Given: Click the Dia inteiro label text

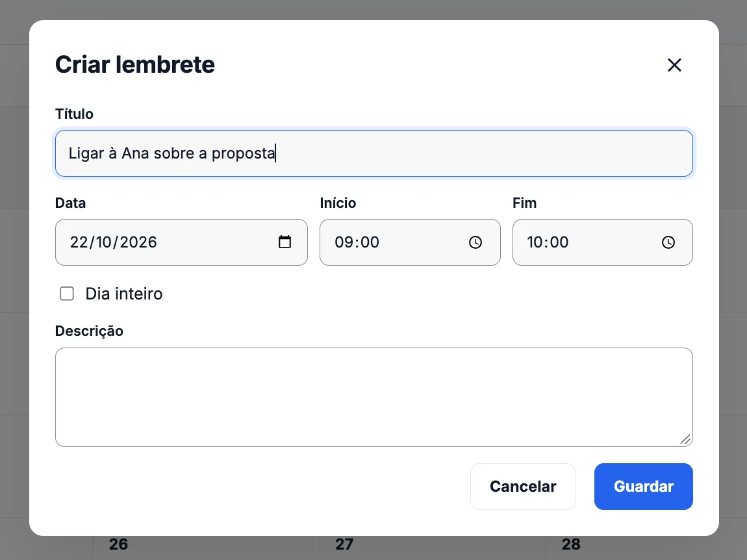Looking at the screenshot, I should (x=124, y=294).
